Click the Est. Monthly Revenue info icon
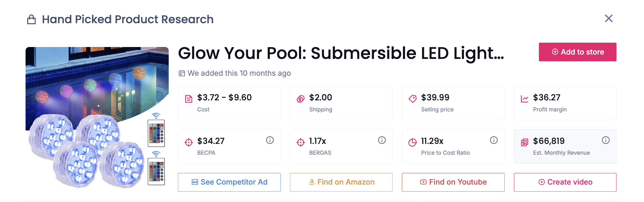Viewport: 644px width, 202px height. 606,140
